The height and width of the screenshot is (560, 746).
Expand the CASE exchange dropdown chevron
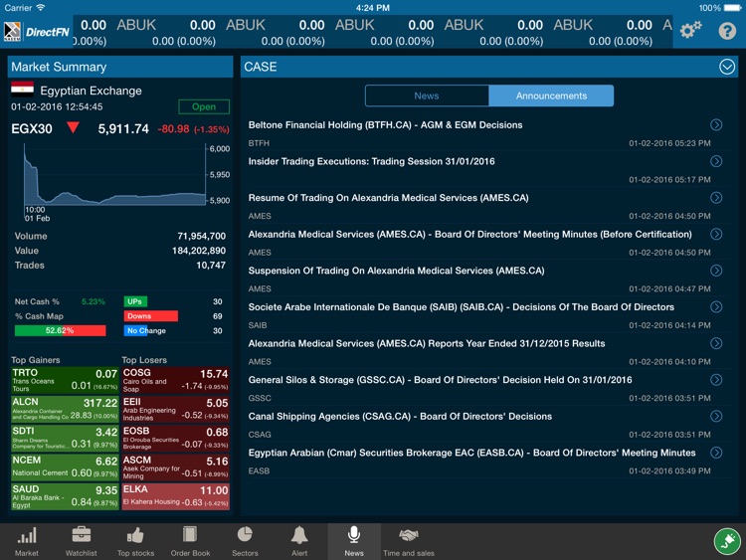(x=726, y=67)
